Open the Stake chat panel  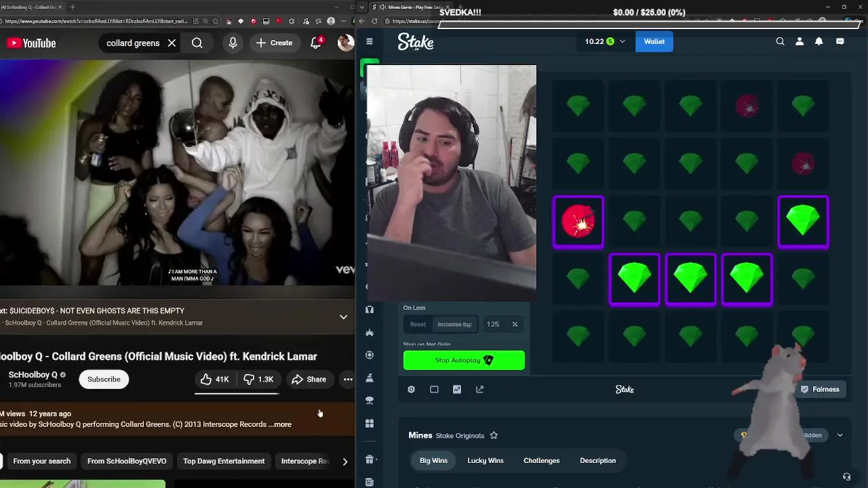click(x=840, y=41)
